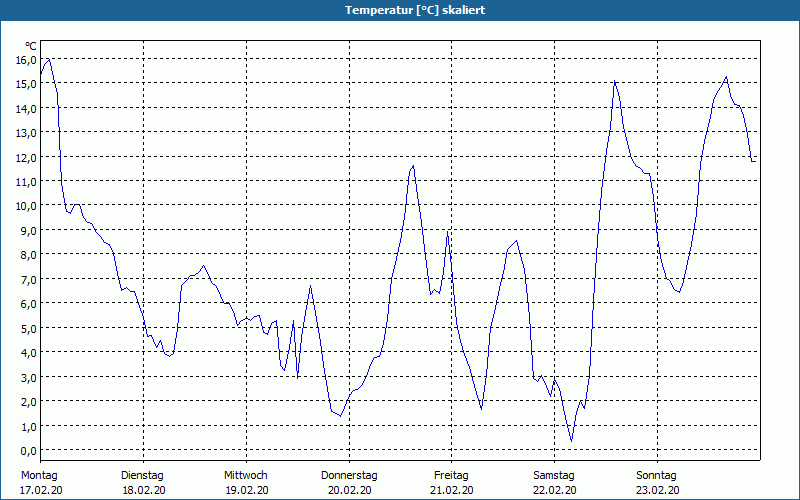Select the 4,0 axis value

tap(28, 353)
